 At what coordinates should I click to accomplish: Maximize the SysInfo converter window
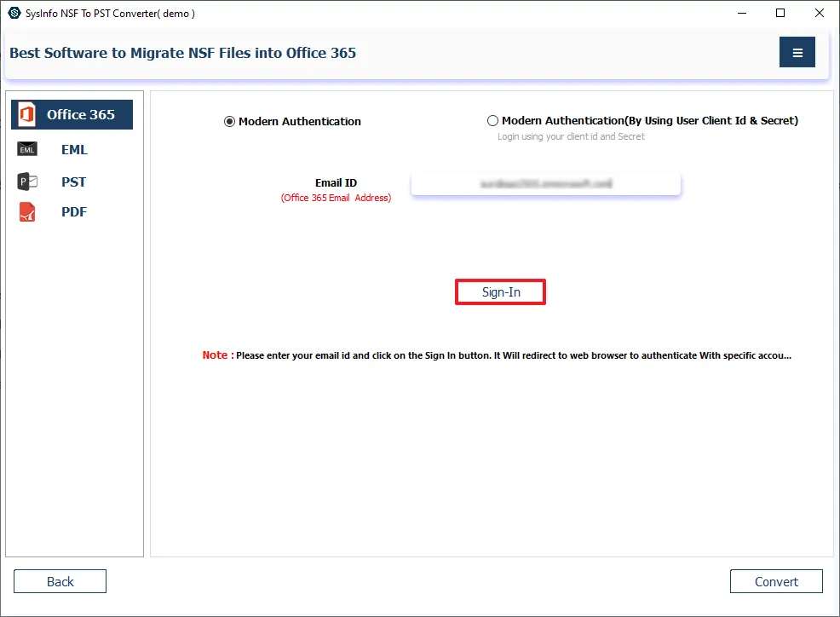780,13
